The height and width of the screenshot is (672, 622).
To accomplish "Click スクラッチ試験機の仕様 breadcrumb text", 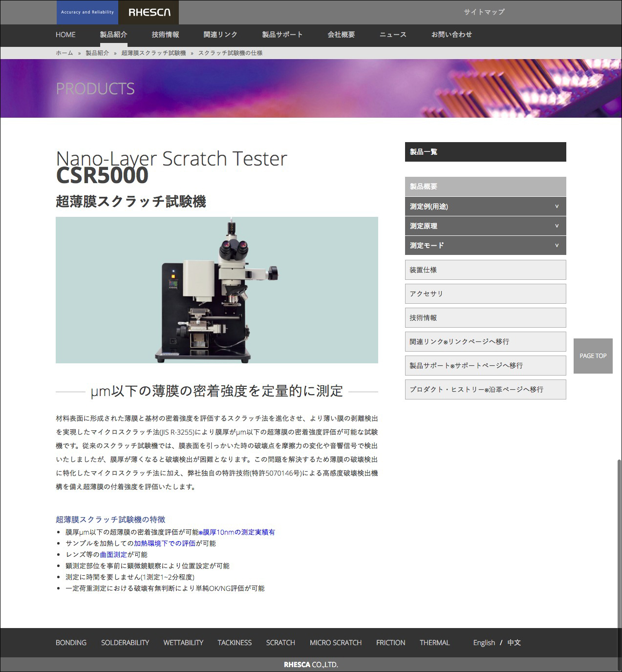I will click(x=230, y=53).
